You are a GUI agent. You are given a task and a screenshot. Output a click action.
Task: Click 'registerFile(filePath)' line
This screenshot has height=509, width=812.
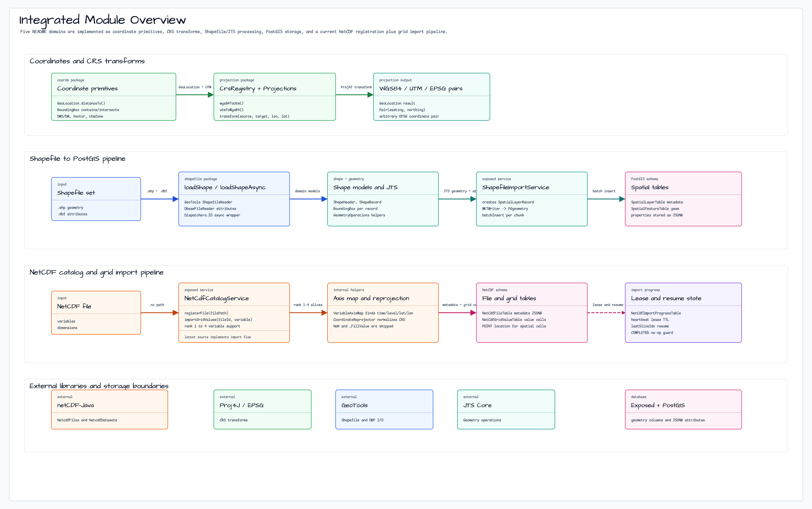coord(206,313)
